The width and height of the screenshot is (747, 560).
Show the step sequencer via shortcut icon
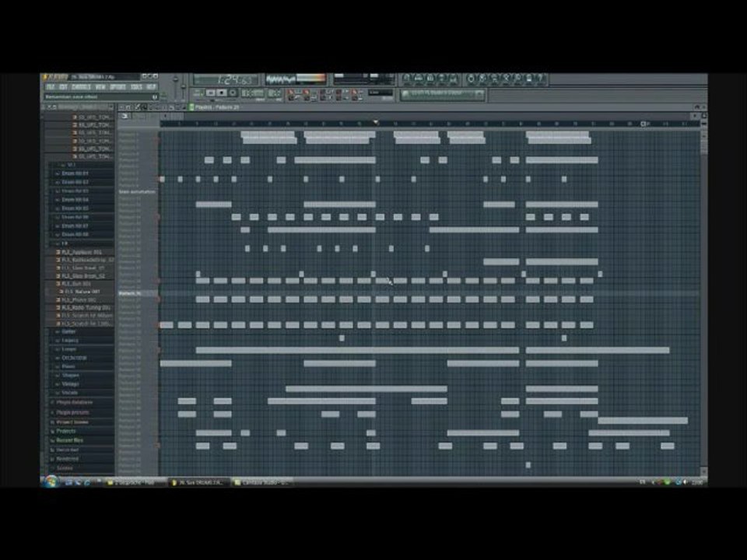(x=419, y=79)
